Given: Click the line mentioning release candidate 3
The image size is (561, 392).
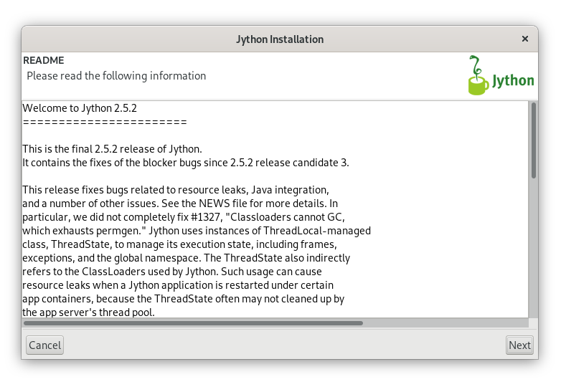Looking at the screenshot, I should (x=186, y=163).
